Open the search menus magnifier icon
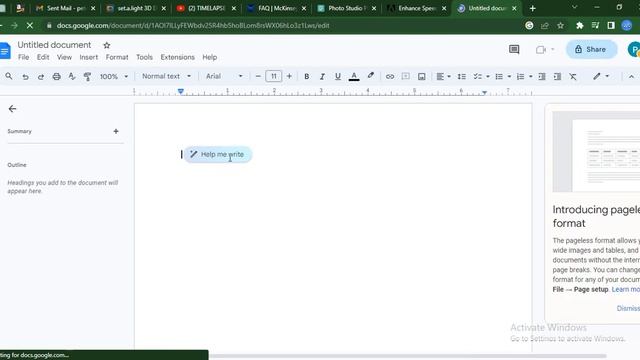This screenshot has height=360, width=640. [9, 76]
